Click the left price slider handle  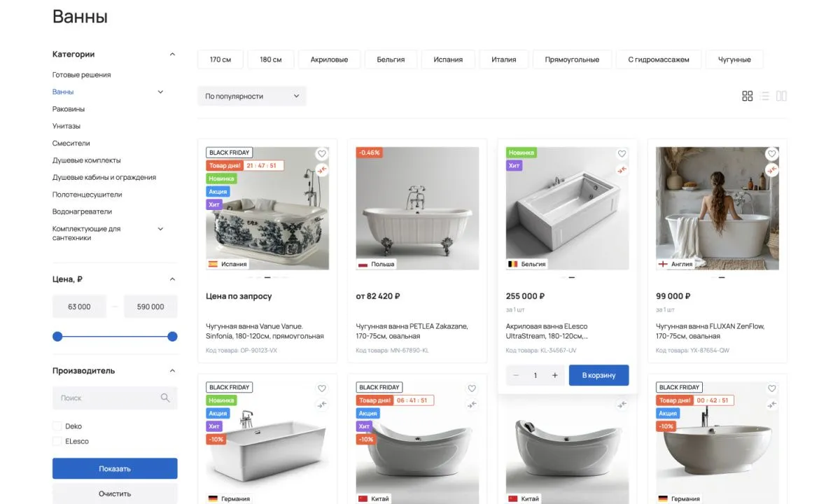point(57,337)
